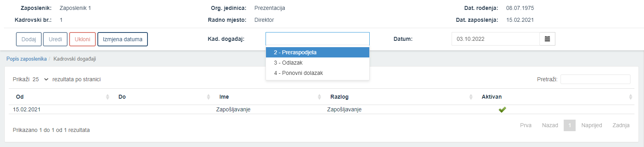Sort by the Od column arrows
The width and height of the screenshot is (644, 147).
tap(107, 97)
